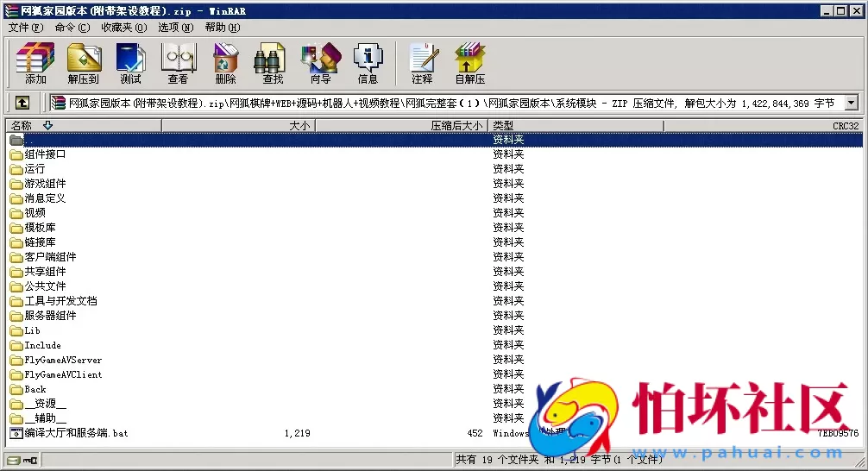Click the WinRAR title bar app icon
Image resolution: width=868 pixels, height=471 pixels.
click(11, 10)
